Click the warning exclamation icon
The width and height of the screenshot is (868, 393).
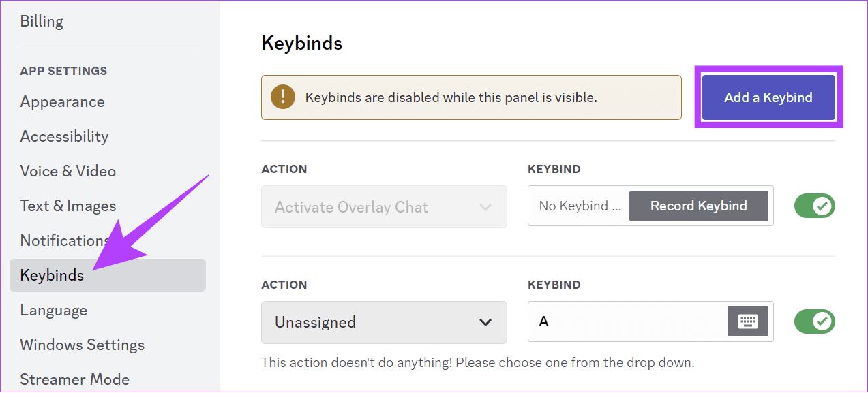click(282, 97)
